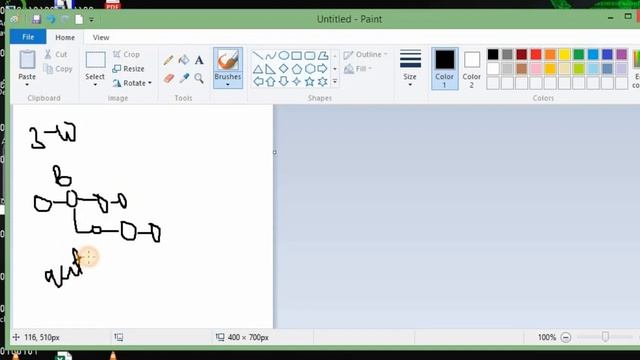
Task: Pick the Four-point star shape
Action: tap(296, 82)
